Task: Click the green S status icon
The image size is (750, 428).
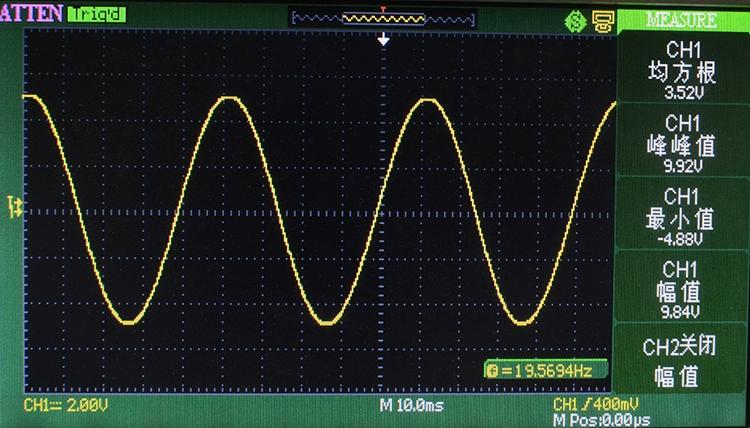Action: click(x=575, y=19)
